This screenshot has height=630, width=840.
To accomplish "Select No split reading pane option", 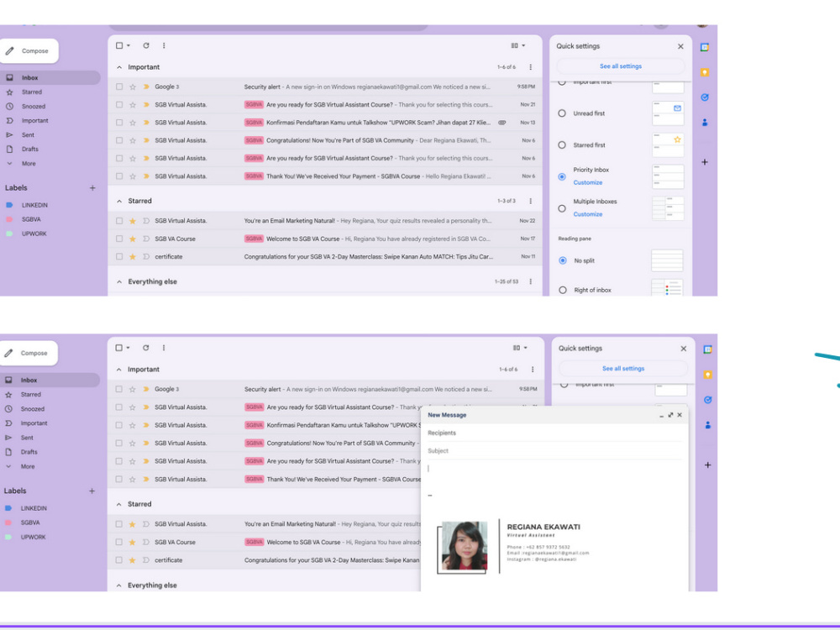I will click(563, 260).
